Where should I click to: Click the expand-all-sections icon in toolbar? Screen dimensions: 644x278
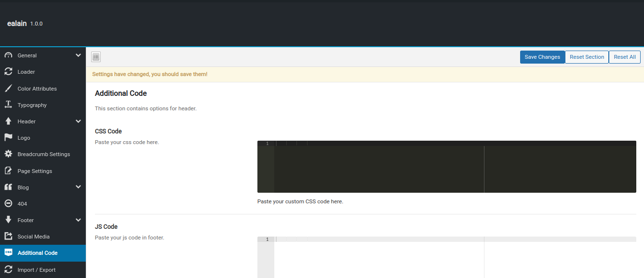click(96, 57)
